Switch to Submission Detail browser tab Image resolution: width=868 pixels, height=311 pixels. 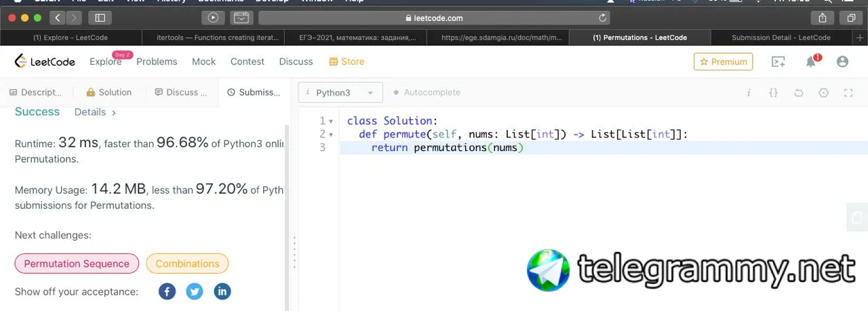pos(781,38)
